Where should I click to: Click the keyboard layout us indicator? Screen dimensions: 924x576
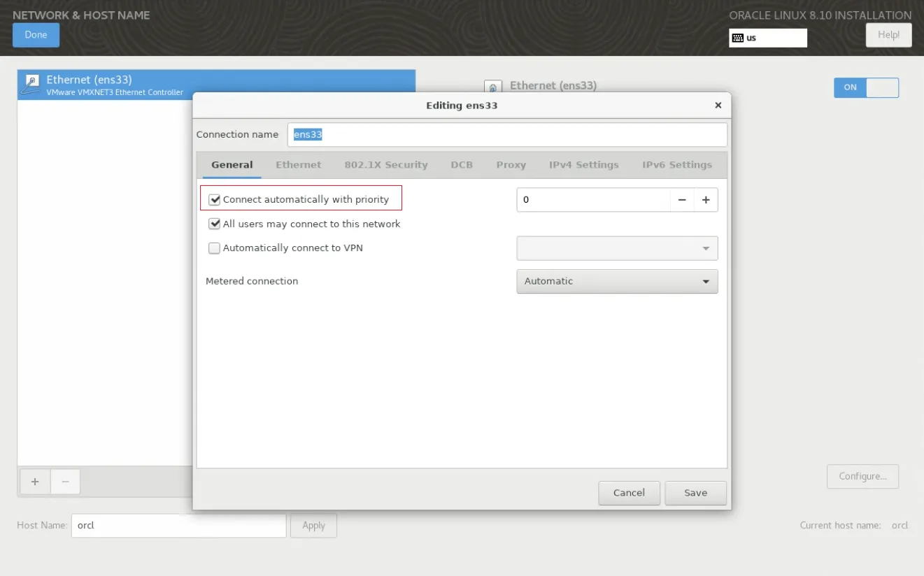click(x=767, y=38)
